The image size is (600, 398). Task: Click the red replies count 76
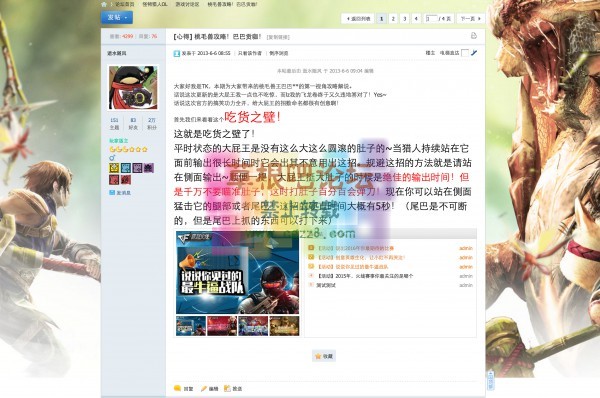tap(154, 36)
